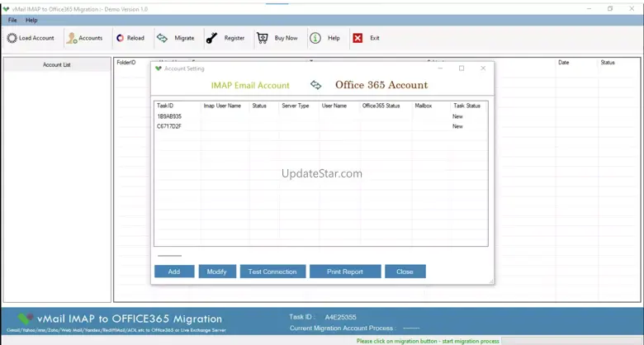Click the Task ID value A4E25355

340,317
